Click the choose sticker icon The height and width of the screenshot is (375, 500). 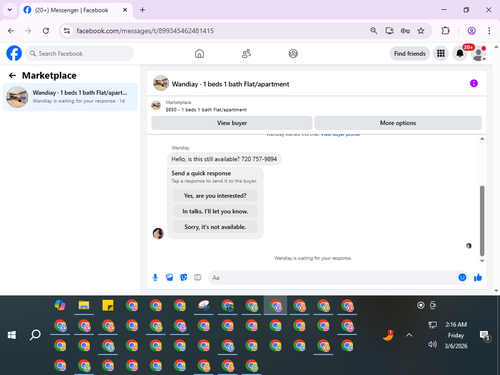click(184, 277)
